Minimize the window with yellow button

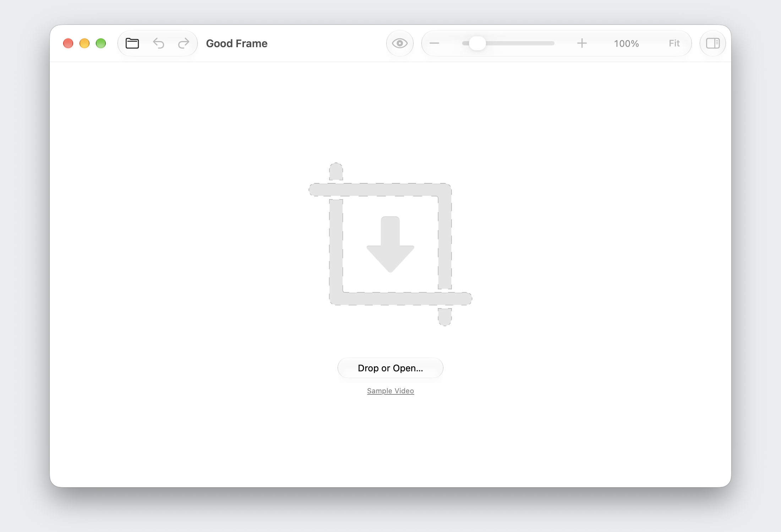[x=84, y=43]
